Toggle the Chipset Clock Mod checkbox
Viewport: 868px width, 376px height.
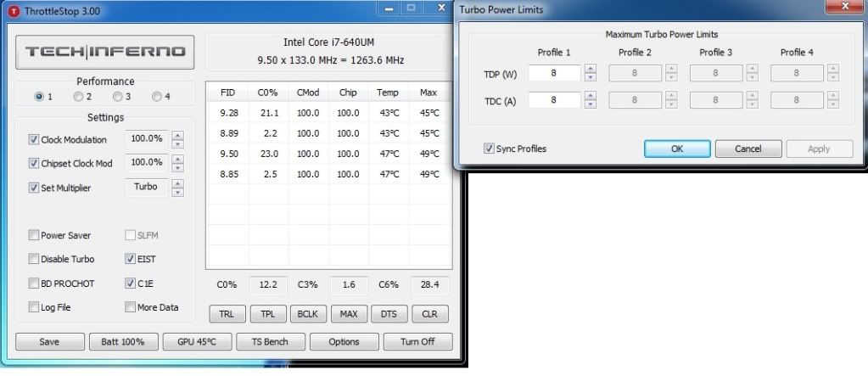click(x=34, y=163)
